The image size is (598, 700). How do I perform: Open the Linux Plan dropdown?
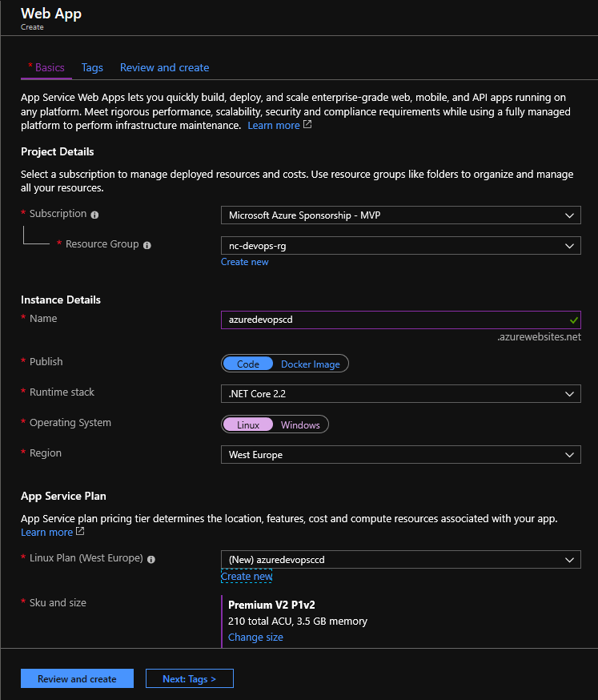(401, 559)
